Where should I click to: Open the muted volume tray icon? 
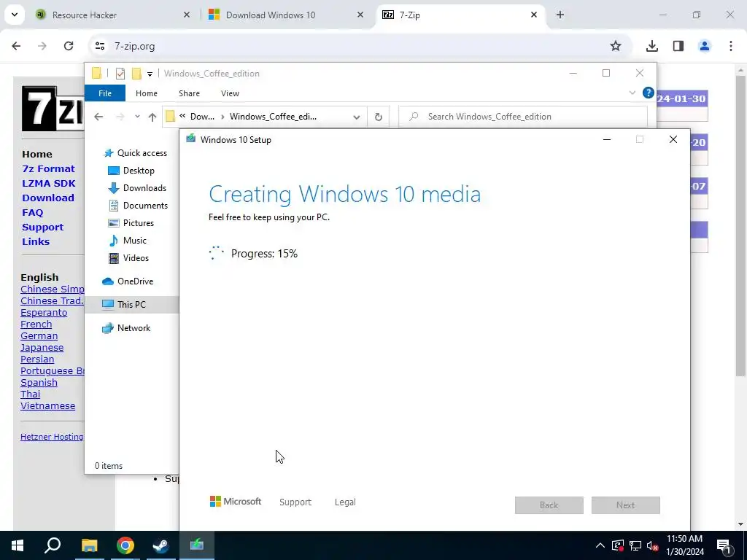[x=652, y=545]
